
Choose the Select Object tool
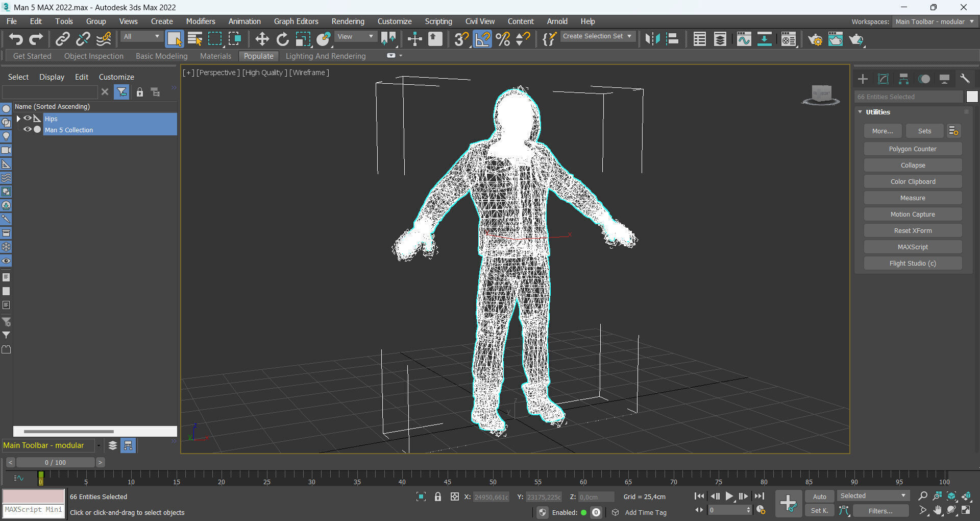(175, 39)
